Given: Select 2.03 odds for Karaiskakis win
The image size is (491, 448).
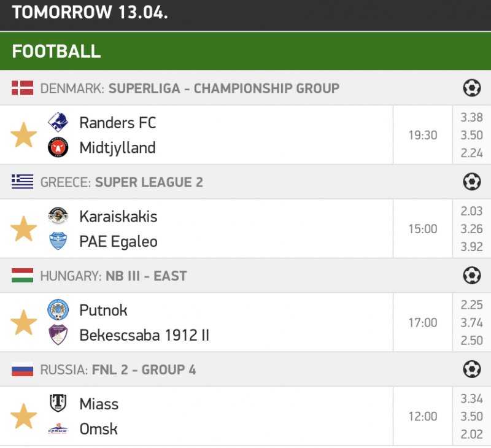Looking at the screenshot, I should pos(471,211).
